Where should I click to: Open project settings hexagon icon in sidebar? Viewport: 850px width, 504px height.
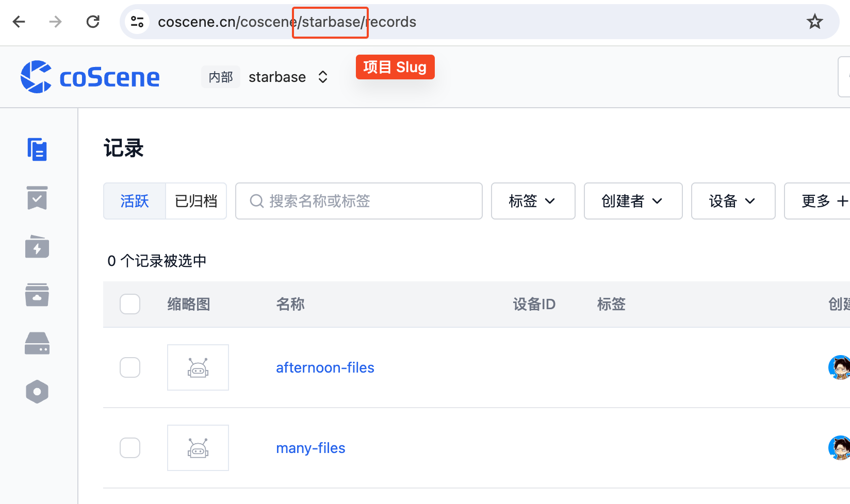(x=37, y=392)
